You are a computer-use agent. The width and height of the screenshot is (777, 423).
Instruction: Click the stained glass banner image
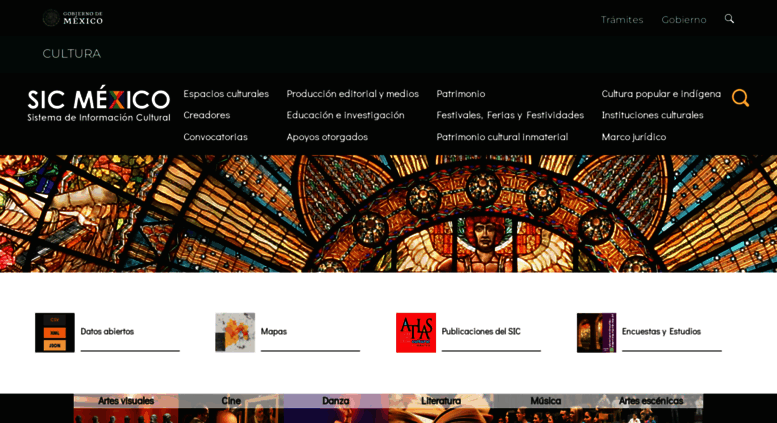[x=388, y=213]
